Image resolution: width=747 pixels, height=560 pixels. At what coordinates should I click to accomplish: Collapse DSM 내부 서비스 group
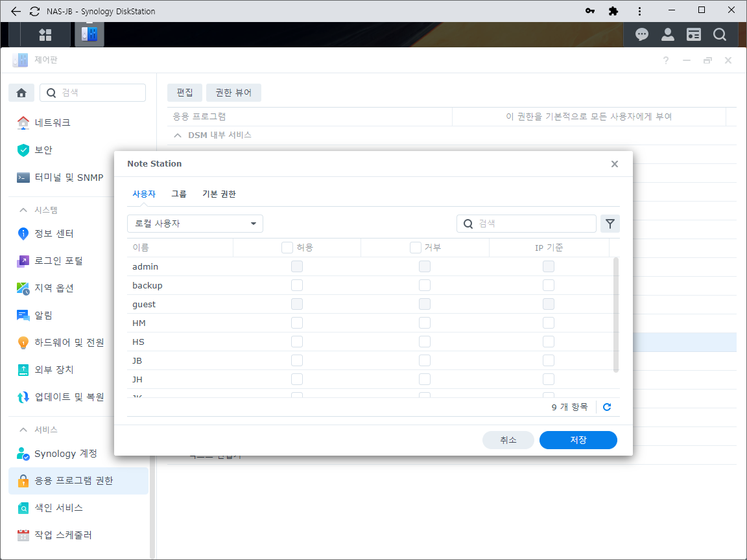coord(178,135)
